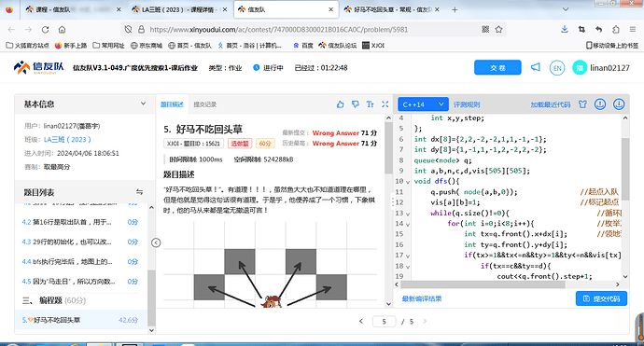Close the active 信友队 browser tab

[x=330, y=9]
